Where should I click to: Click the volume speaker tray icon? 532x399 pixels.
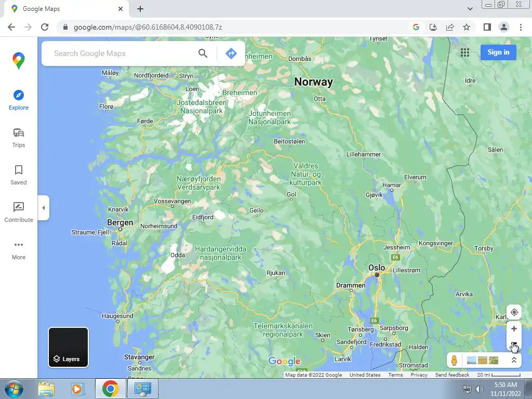coord(479,389)
